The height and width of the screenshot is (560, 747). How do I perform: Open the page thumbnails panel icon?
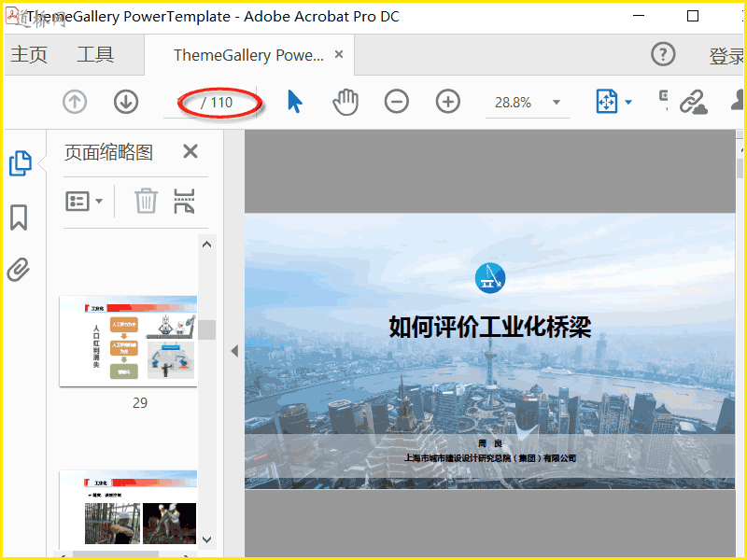click(x=21, y=163)
